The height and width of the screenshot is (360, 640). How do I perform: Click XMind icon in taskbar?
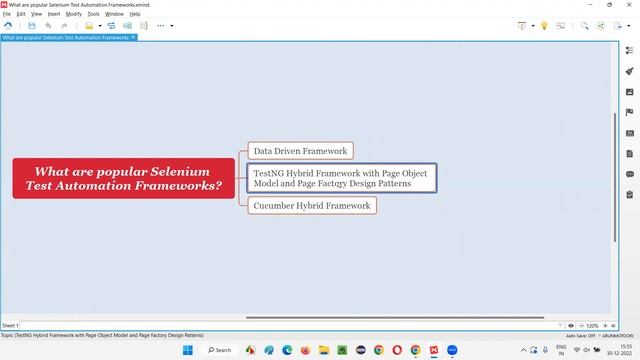click(x=433, y=350)
